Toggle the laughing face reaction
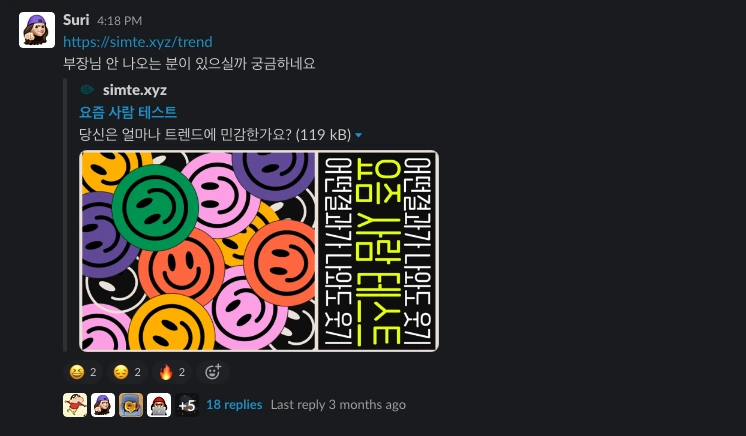Screen dimensions: 746x436 83,372
